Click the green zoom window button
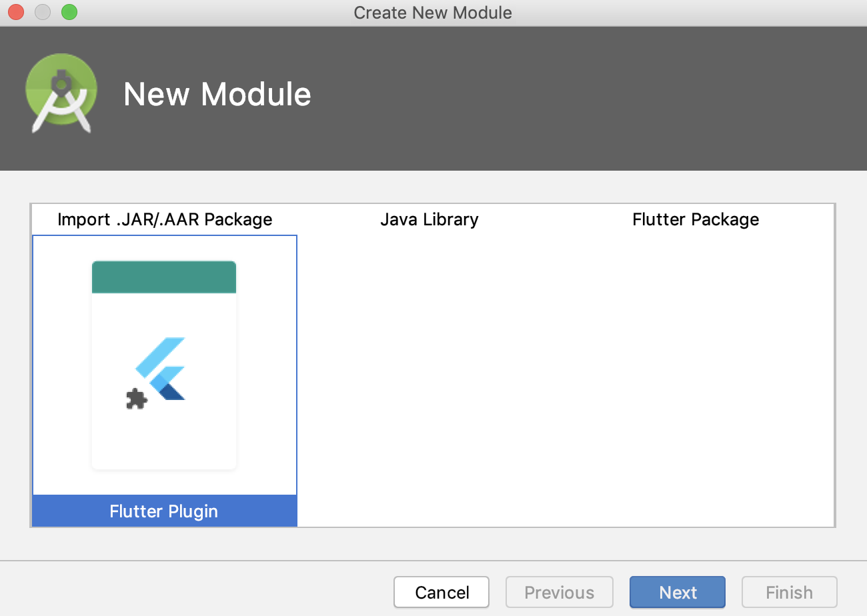 pos(69,12)
